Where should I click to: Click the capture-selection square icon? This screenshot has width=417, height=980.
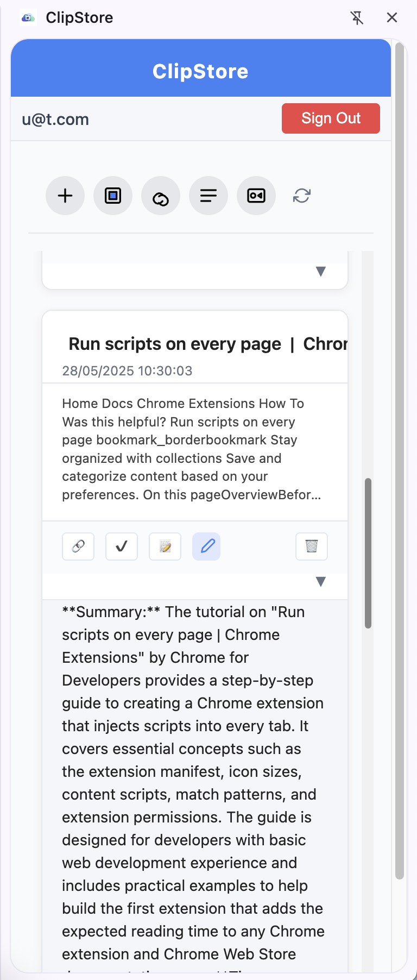[x=113, y=196]
